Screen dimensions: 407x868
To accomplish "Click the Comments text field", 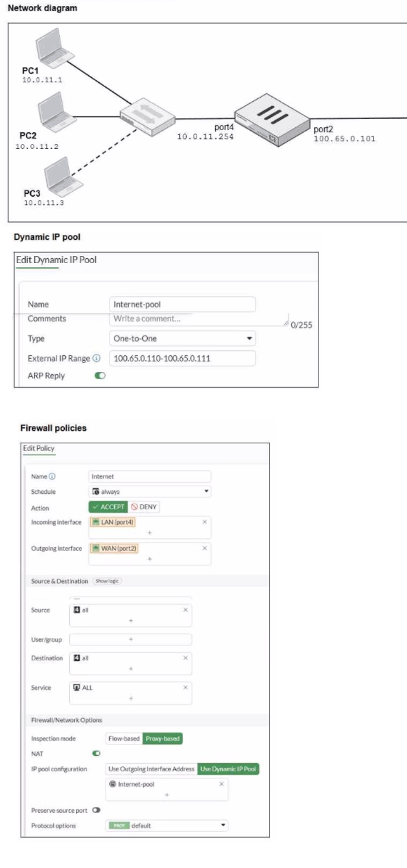I will point(198,319).
